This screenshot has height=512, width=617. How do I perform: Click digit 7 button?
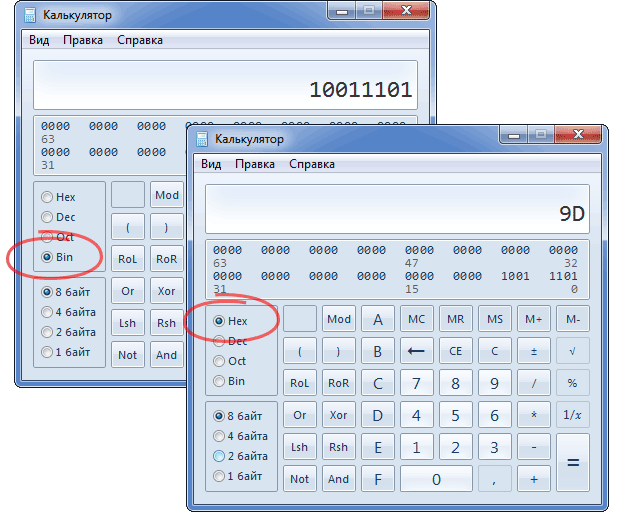point(416,383)
